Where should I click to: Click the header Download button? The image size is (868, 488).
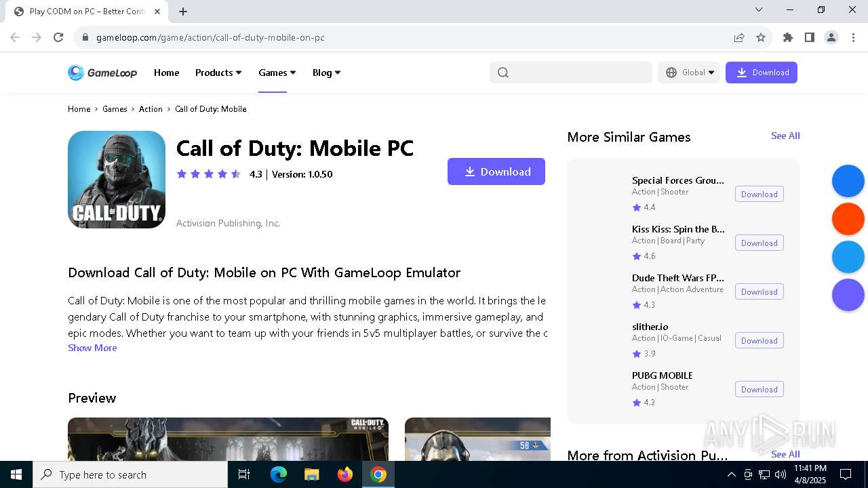(762, 73)
